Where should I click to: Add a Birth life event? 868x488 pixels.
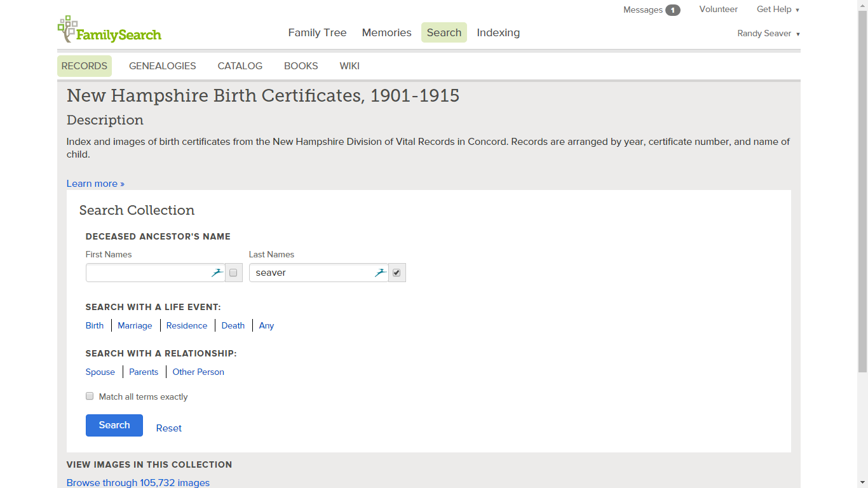click(x=95, y=325)
